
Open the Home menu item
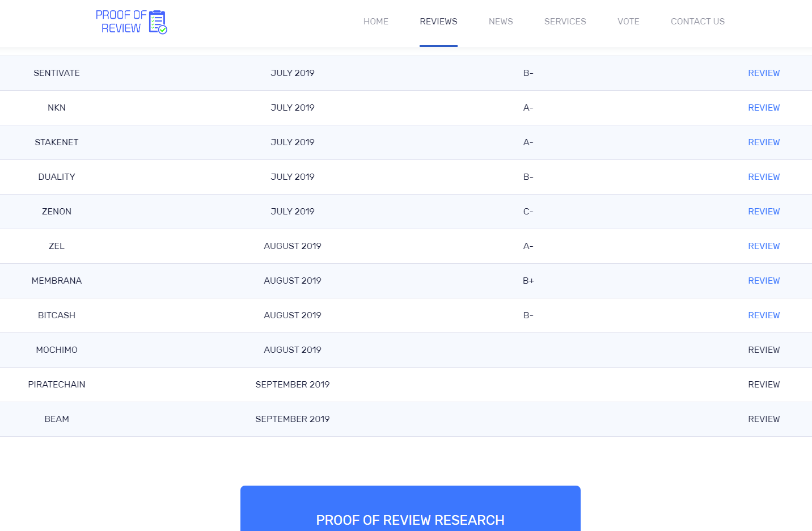[376, 22]
